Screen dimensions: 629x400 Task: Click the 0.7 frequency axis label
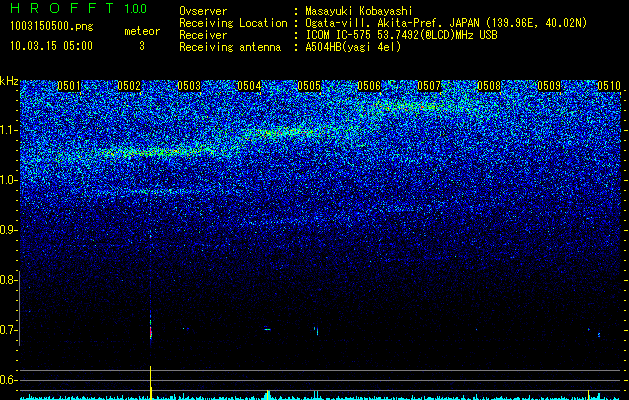[8, 330]
